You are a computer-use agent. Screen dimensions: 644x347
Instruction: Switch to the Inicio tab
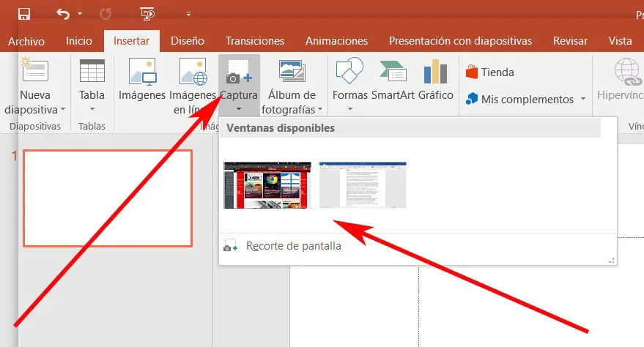(x=79, y=41)
